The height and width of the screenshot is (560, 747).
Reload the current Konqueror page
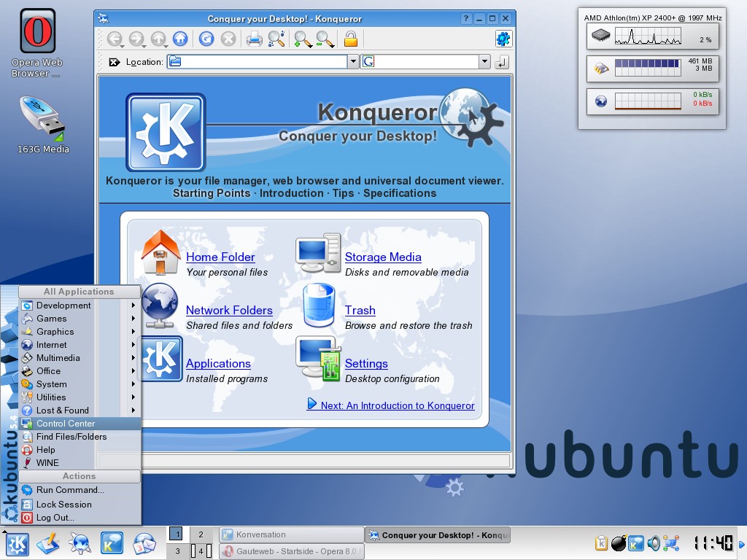click(206, 39)
